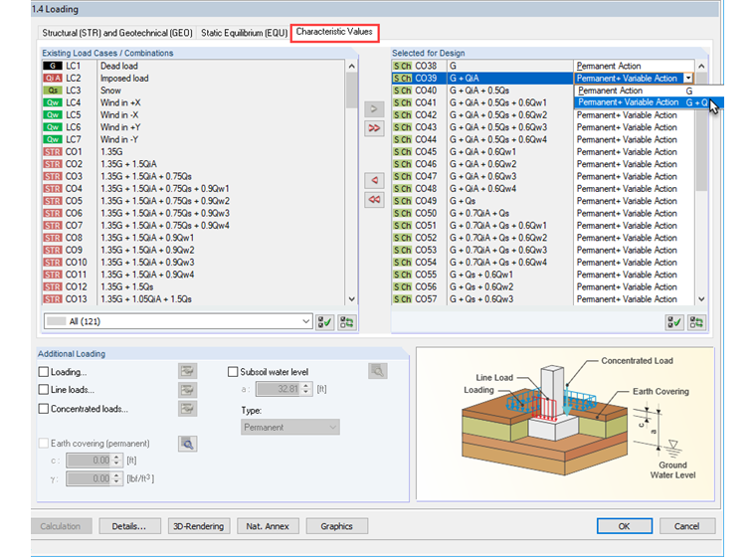Remove all combinations with double left arrow
Viewport: 756px width, 557px height.
[374, 200]
